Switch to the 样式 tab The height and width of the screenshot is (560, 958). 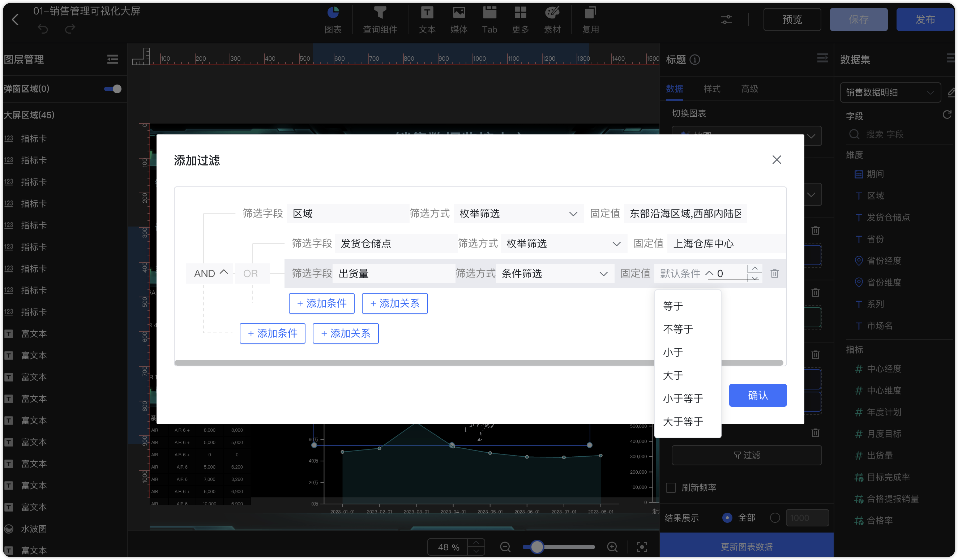pyautogui.click(x=712, y=89)
